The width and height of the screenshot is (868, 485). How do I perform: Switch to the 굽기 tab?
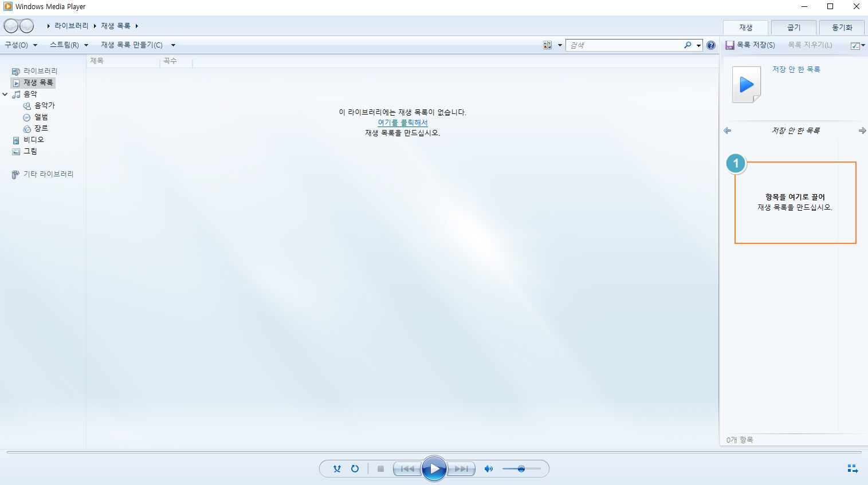[x=794, y=27]
